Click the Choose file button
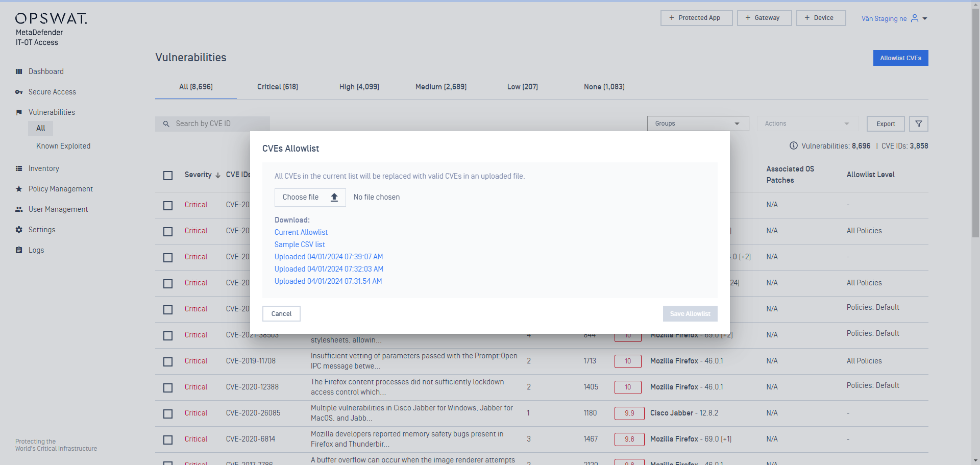The width and height of the screenshot is (980, 465). (x=310, y=197)
